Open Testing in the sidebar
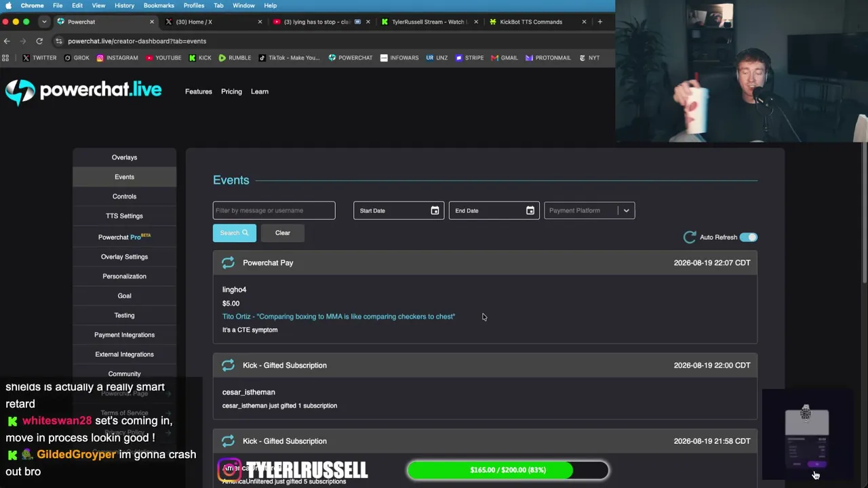 [124, 315]
